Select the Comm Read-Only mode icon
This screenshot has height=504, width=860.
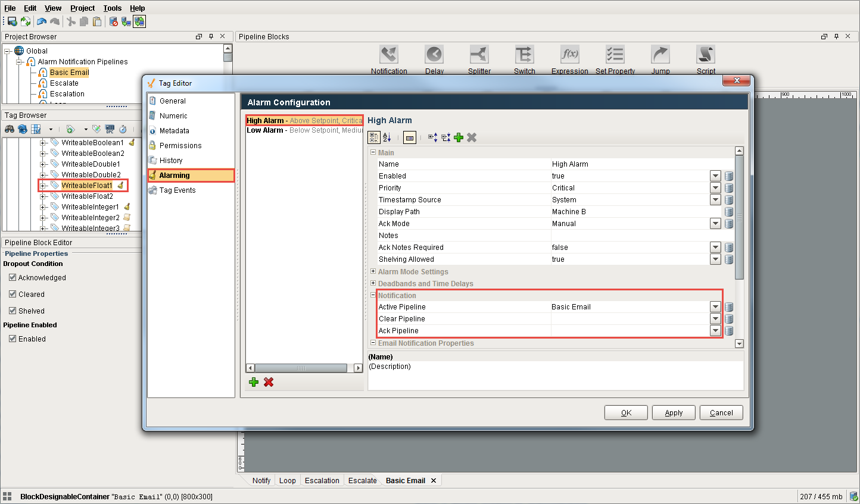pos(126,21)
